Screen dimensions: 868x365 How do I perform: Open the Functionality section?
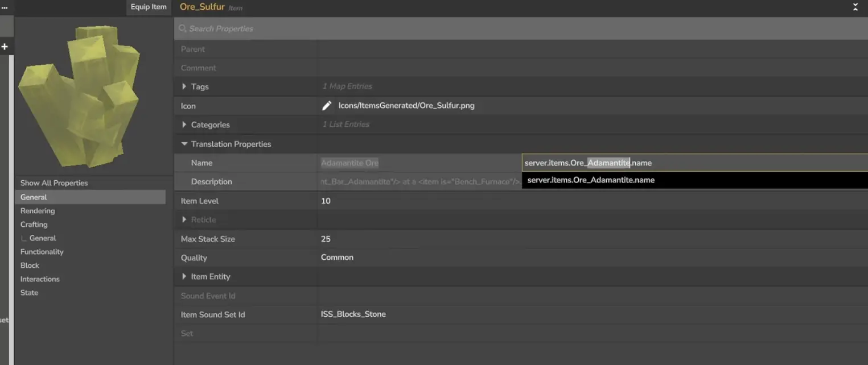(42, 252)
